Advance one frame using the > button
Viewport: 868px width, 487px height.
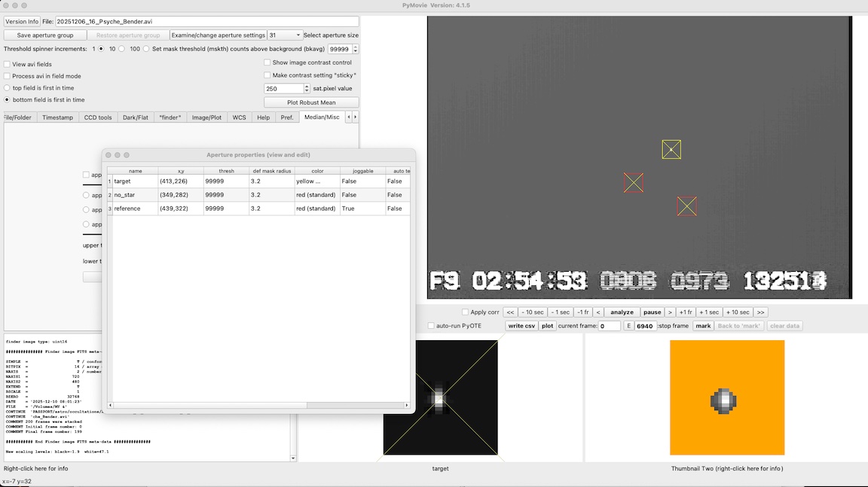669,312
